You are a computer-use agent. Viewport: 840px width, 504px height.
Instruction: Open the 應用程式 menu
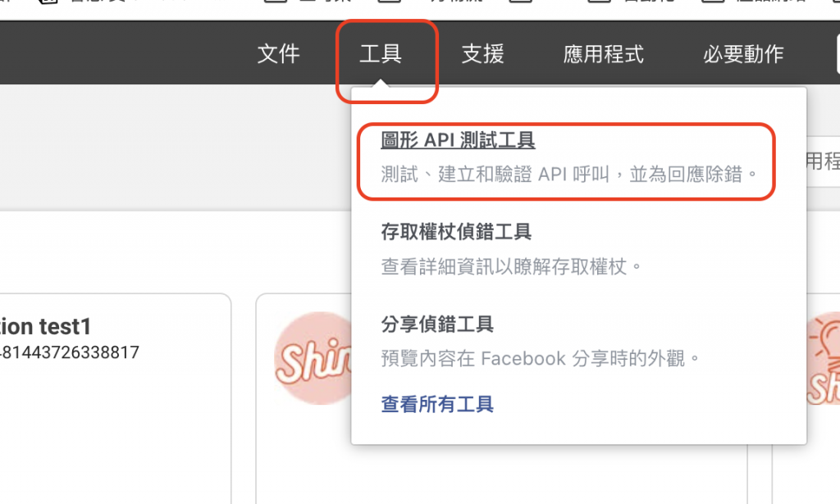tap(603, 54)
